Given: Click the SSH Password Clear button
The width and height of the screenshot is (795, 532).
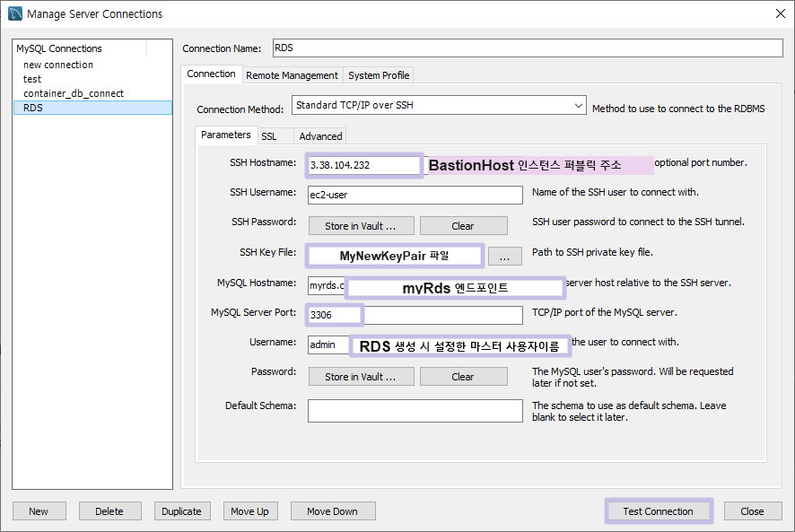Looking at the screenshot, I should [x=463, y=226].
